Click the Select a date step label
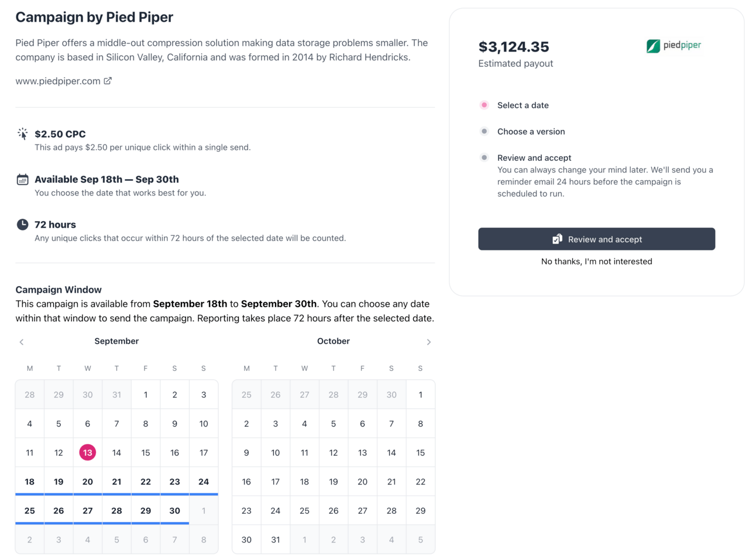The width and height of the screenshot is (756, 560). point(523,105)
